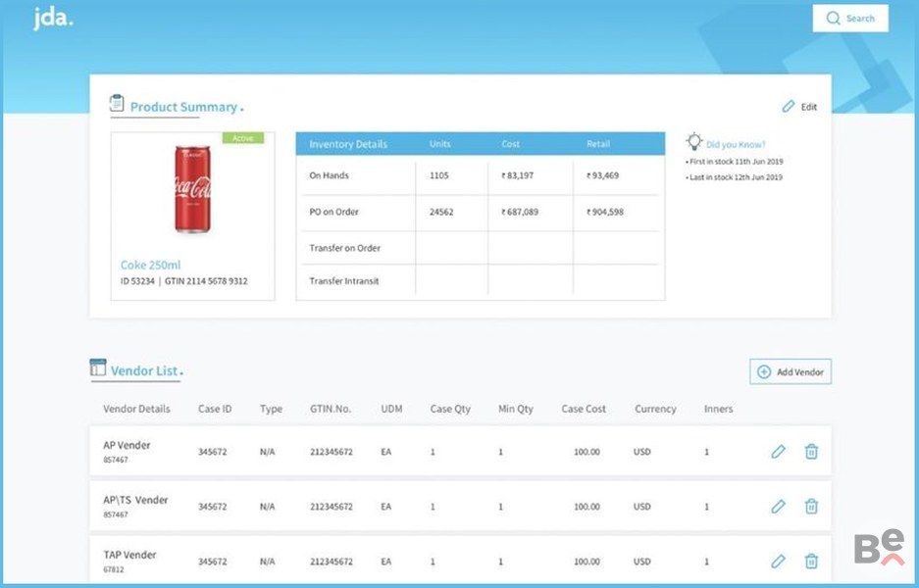Image resolution: width=919 pixels, height=588 pixels.
Task: Select the AP\TS Vender name
Action: 135,500
